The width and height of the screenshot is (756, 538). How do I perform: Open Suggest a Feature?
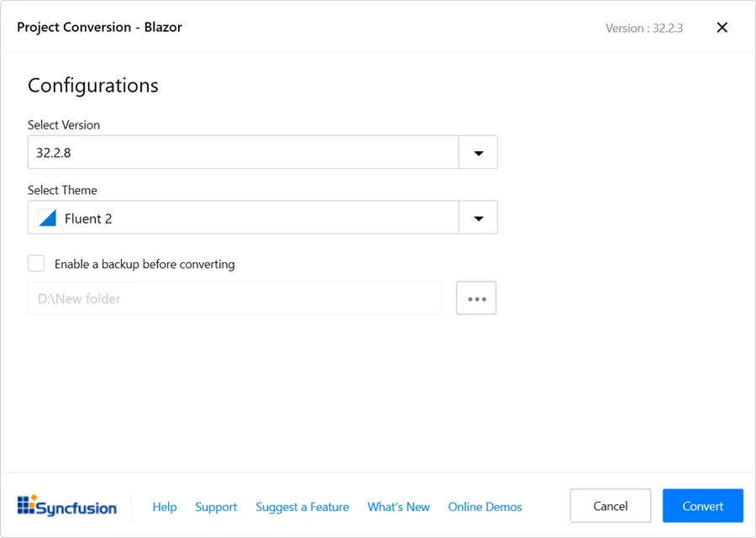point(302,507)
